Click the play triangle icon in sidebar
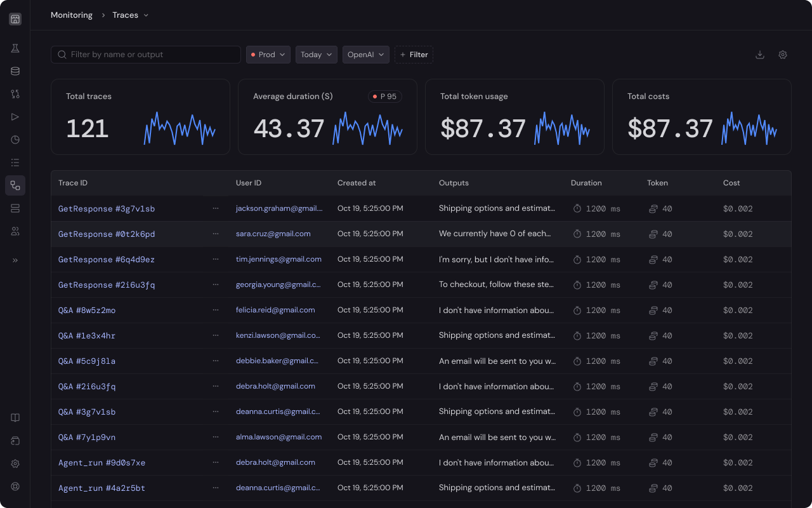The width and height of the screenshot is (812, 508). pyautogui.click(x=15, y=117)
